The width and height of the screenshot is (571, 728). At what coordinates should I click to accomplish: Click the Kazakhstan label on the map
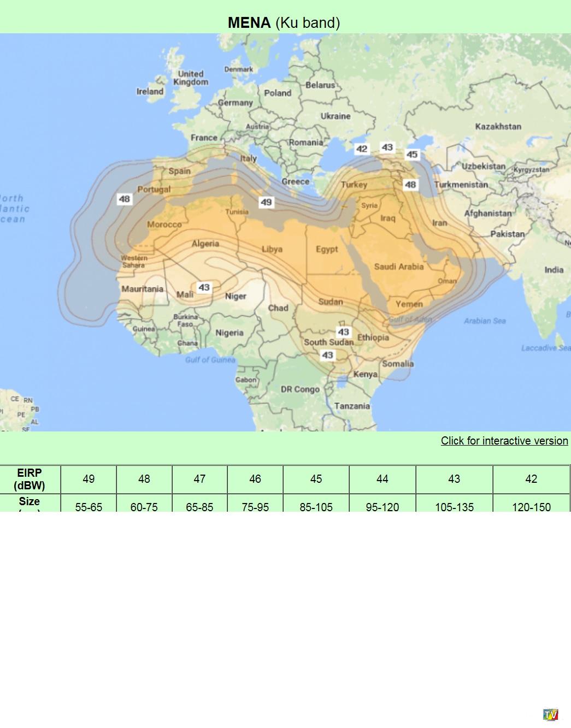(498, 127)
